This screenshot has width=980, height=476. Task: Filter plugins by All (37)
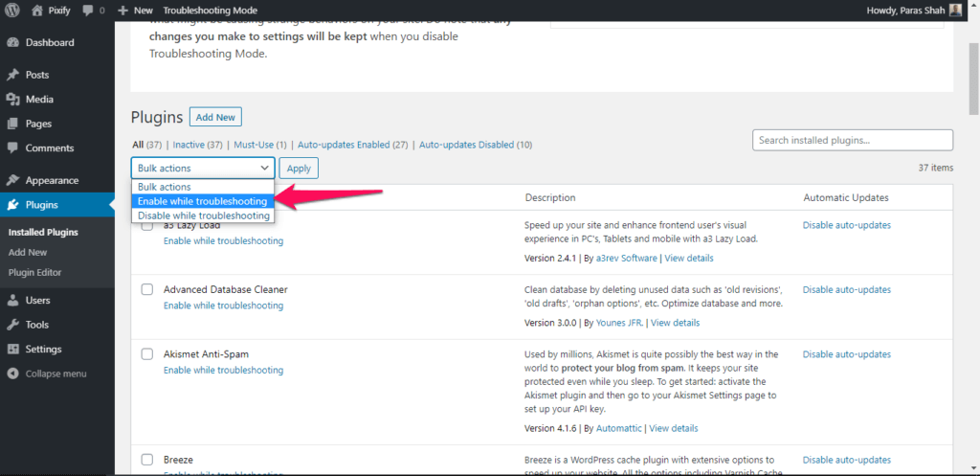146,145
